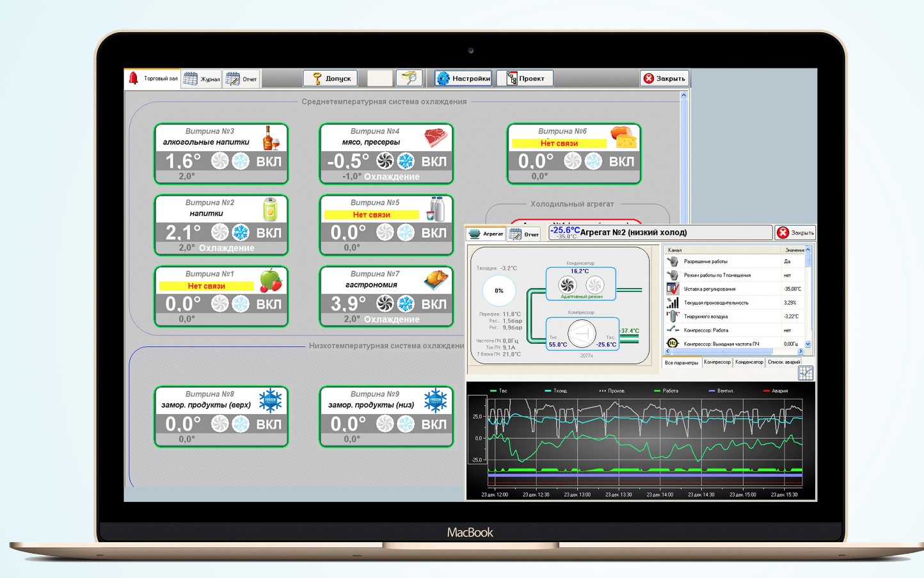The height and width of the screenshot is (578, 924).
Task: Click the fan icon in Витрина №5
Action: [x=385, y=232]
